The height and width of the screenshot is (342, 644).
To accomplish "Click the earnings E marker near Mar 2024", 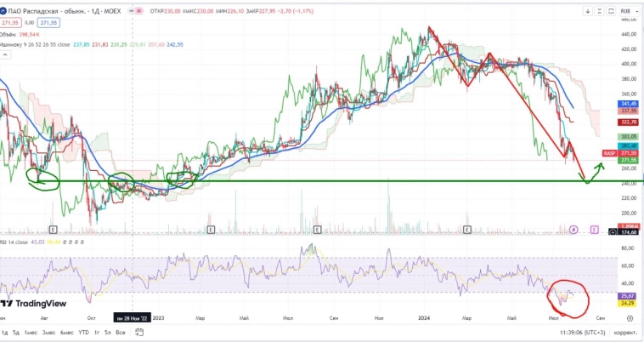I will [x=467, y=230].
